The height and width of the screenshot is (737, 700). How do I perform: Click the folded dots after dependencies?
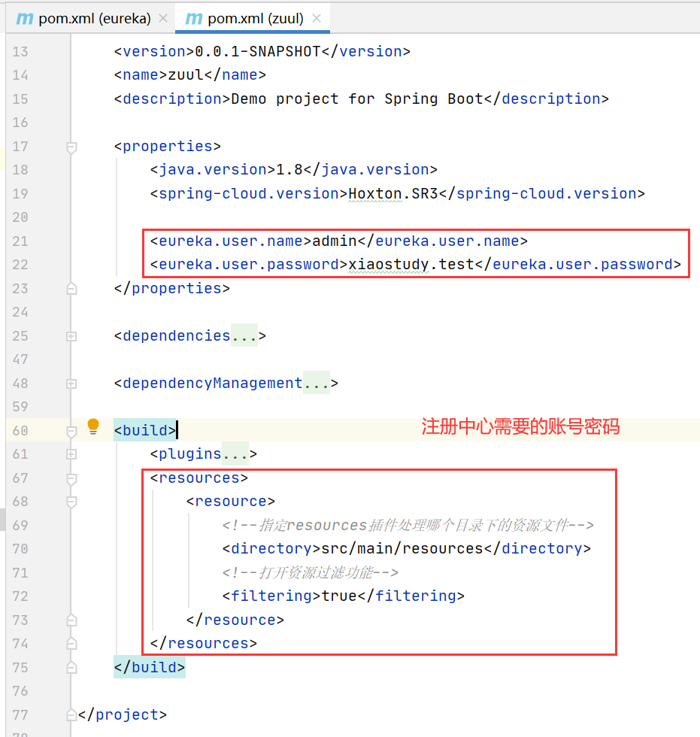[244, 335]
